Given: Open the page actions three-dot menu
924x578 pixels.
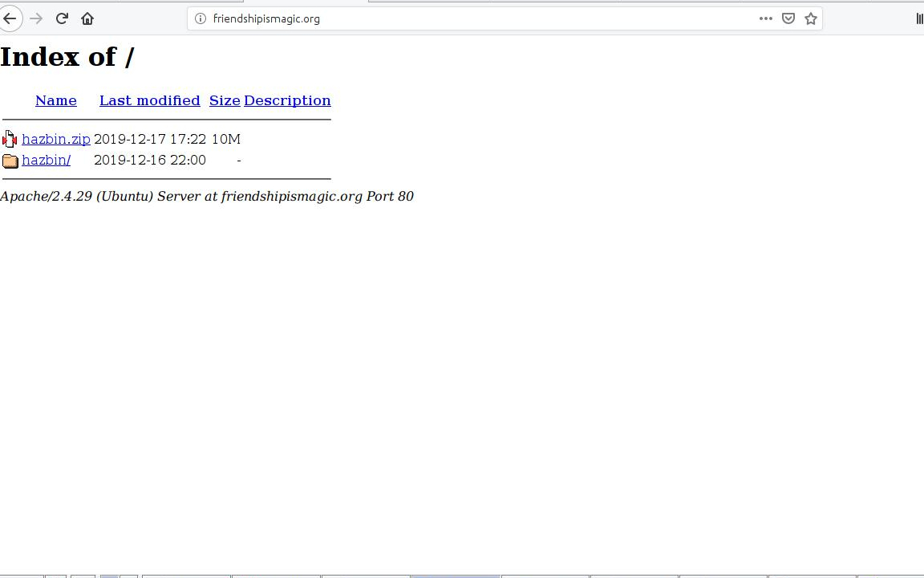Looking at the screenshot, I should (x=765, y=18).
